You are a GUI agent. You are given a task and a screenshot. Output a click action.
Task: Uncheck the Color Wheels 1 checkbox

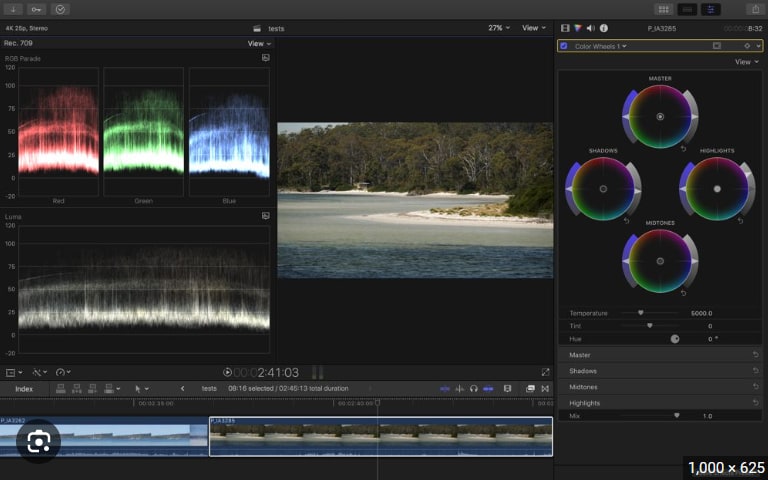click(564, 46)
